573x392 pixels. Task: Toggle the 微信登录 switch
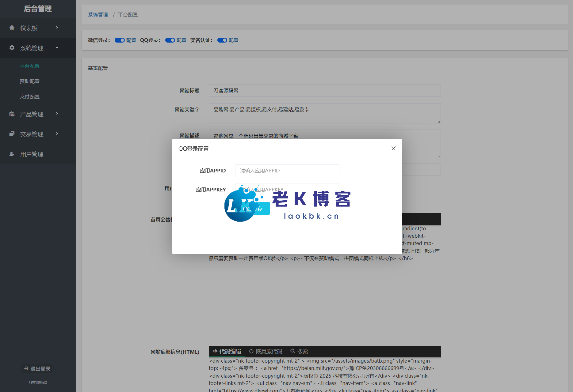click(x=120, y=40)
